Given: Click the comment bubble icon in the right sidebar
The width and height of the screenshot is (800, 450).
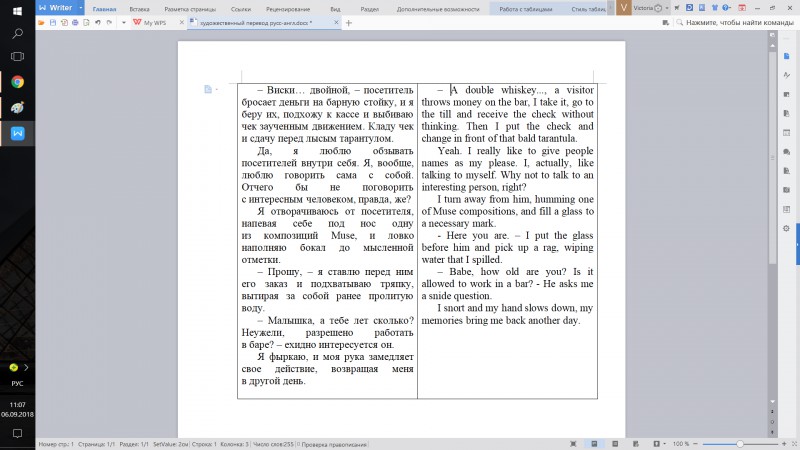Looking at the screenshot, I should [x=786, y=152].
